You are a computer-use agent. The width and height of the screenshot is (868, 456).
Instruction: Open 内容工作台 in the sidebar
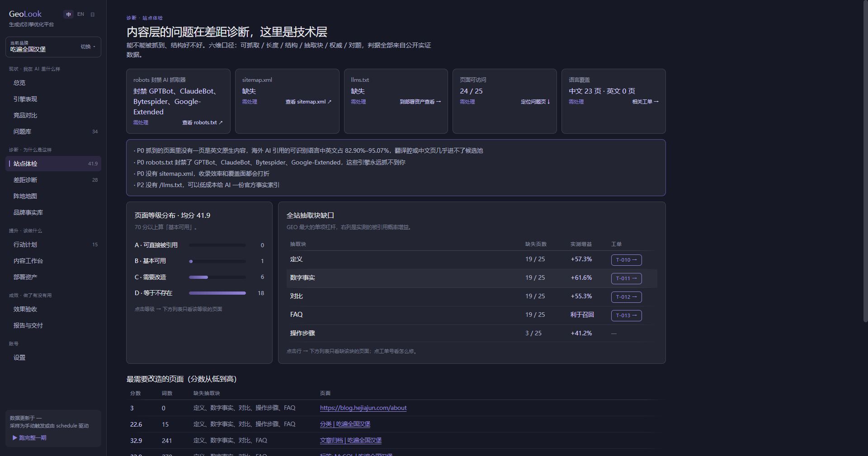53,261
